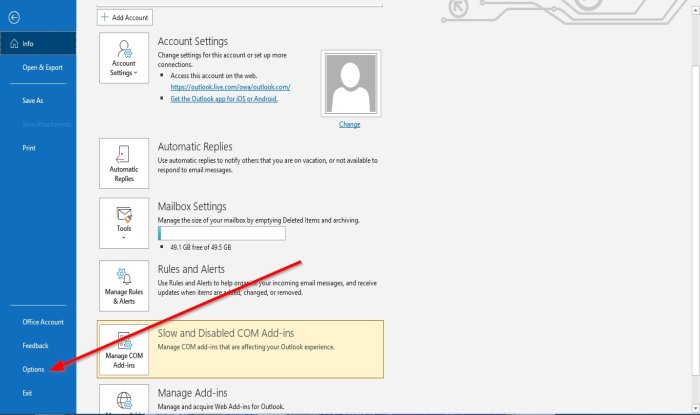The height and width of the screenshot is (415, 700).
Task: Select Print in the sidebar
Action: (x=29, y=148)
